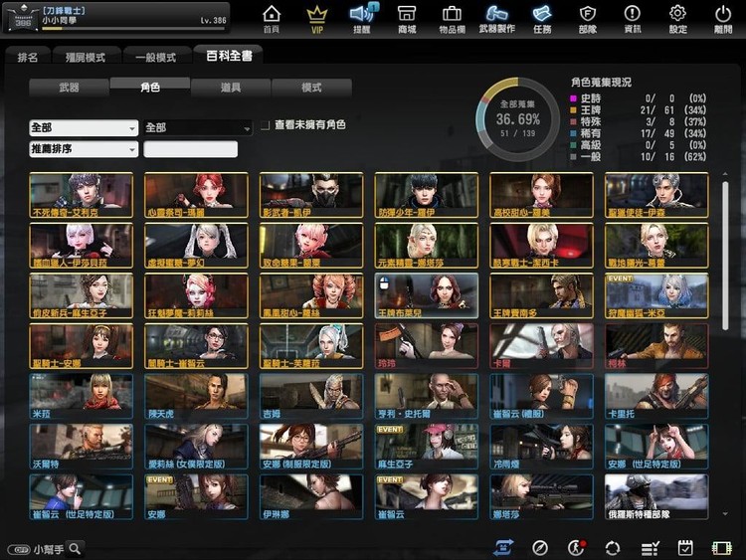Open the 商城 shop icon

click(x=407, y=19)
